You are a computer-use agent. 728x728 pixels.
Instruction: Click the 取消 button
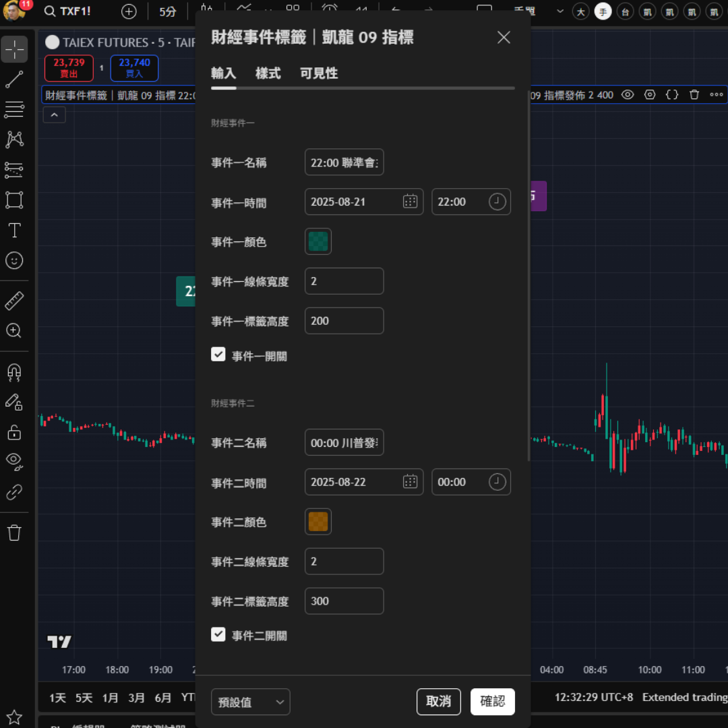438,701
